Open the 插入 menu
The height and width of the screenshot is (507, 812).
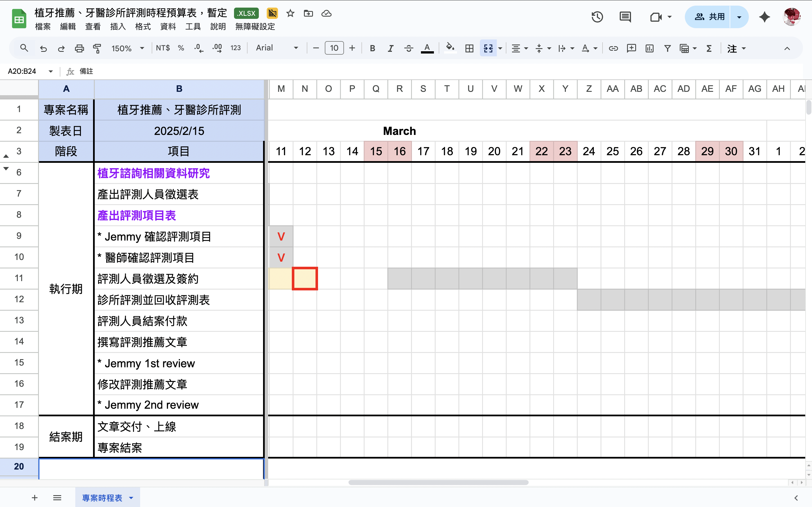tap(118, 26)
